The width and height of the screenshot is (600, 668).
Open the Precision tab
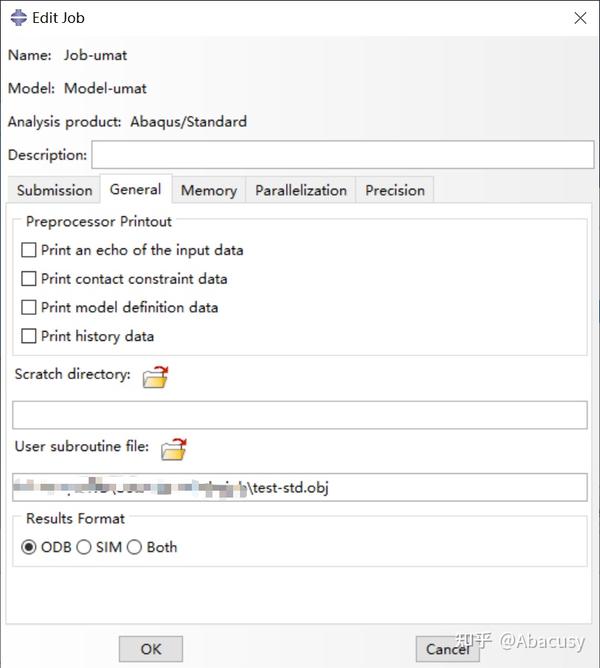pos(395,190)
